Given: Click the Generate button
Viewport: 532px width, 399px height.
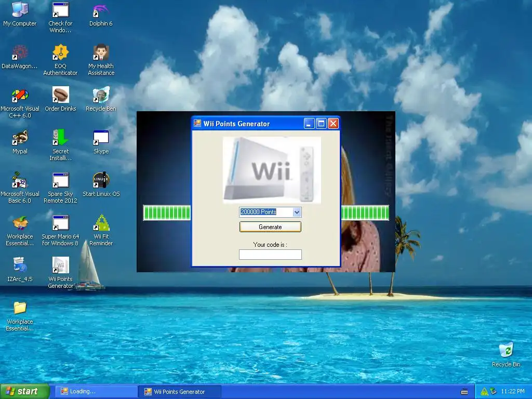Looking at the screenshot, I should tap(270, 227).
